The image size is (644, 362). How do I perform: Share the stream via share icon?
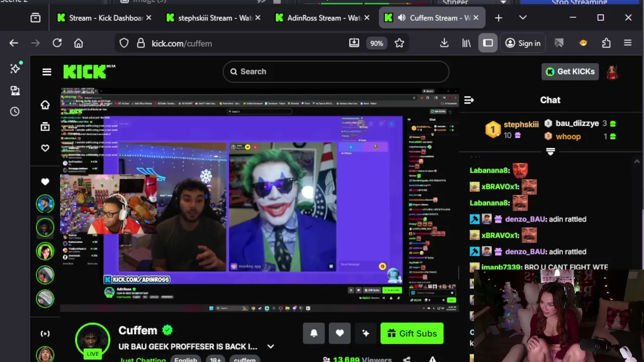click(407, 359)
